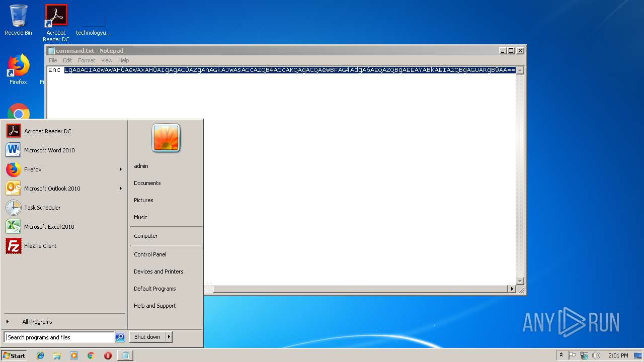Image resolution: width=644 pixels, height=362 pixels.
Task: Maximize the Notepad window
Action: [511, 51]
